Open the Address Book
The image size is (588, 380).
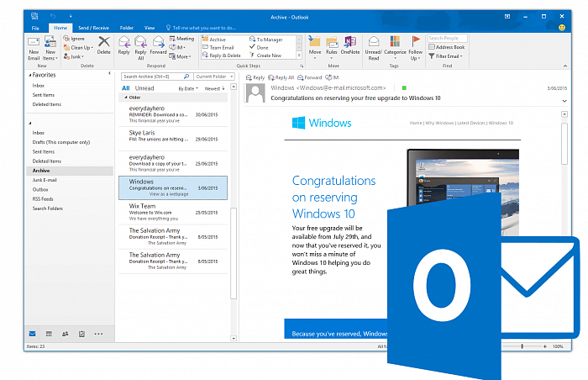coord(449,47)
